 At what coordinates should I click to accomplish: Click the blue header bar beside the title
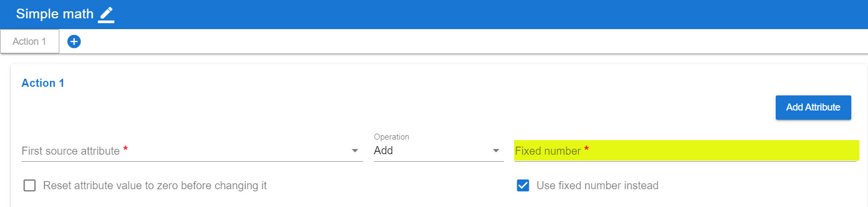pyautogui.click(x=486, y=15)
